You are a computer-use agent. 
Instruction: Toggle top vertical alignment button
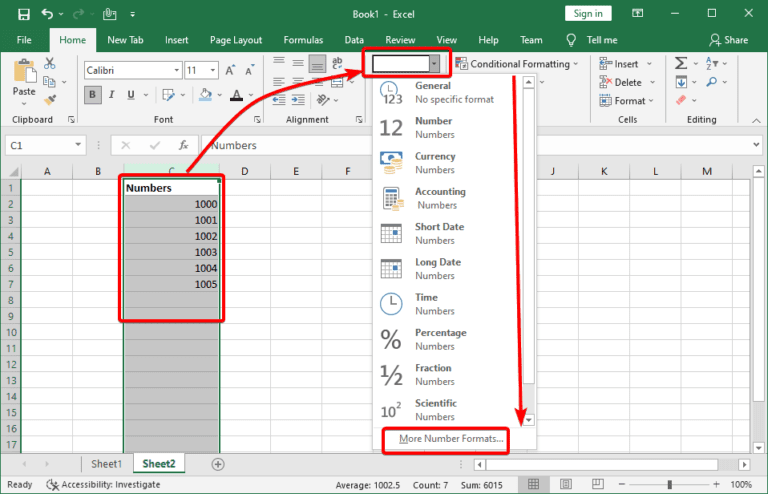click(x=279, y=63)
